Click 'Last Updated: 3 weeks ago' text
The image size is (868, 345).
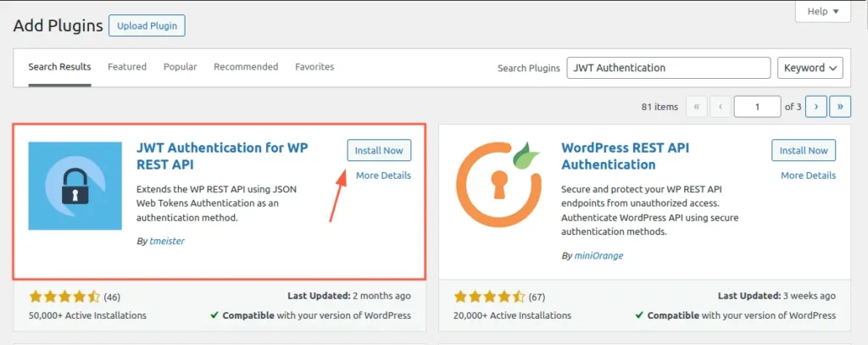click(x=776, y=296)
